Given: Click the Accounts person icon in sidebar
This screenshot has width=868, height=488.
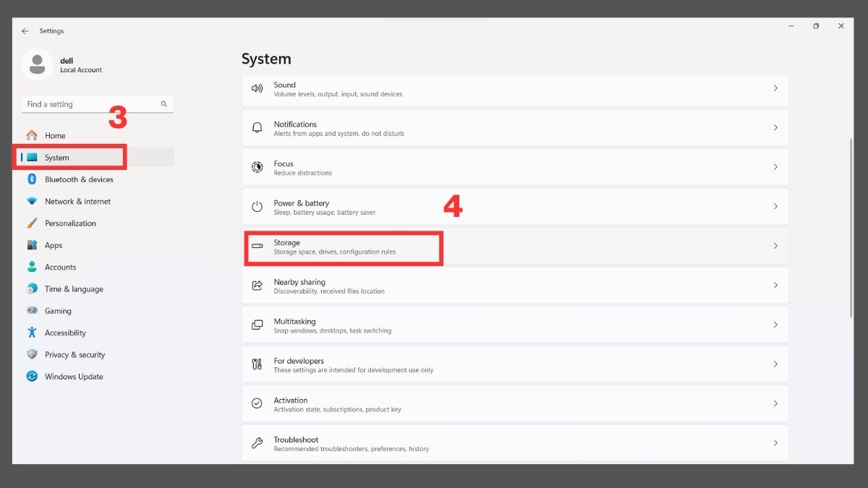Looking at the screenshot, I should point(32,267).
